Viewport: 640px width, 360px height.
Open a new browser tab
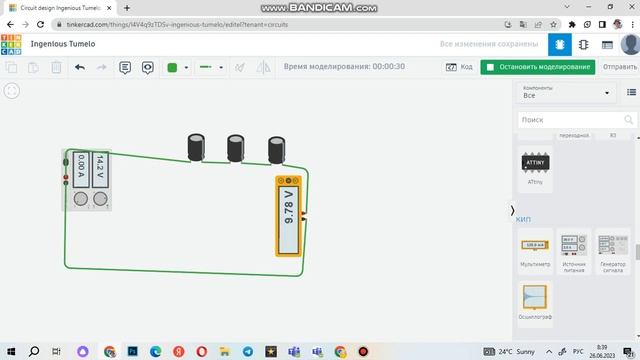pos(127,8)
